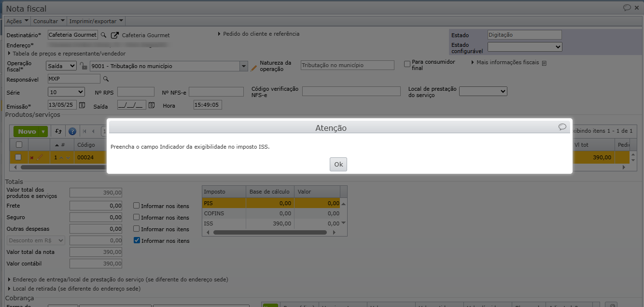644x307 pixels.
Task: Check Informar nos itens for Seguro
Action: tap(137, 217)
